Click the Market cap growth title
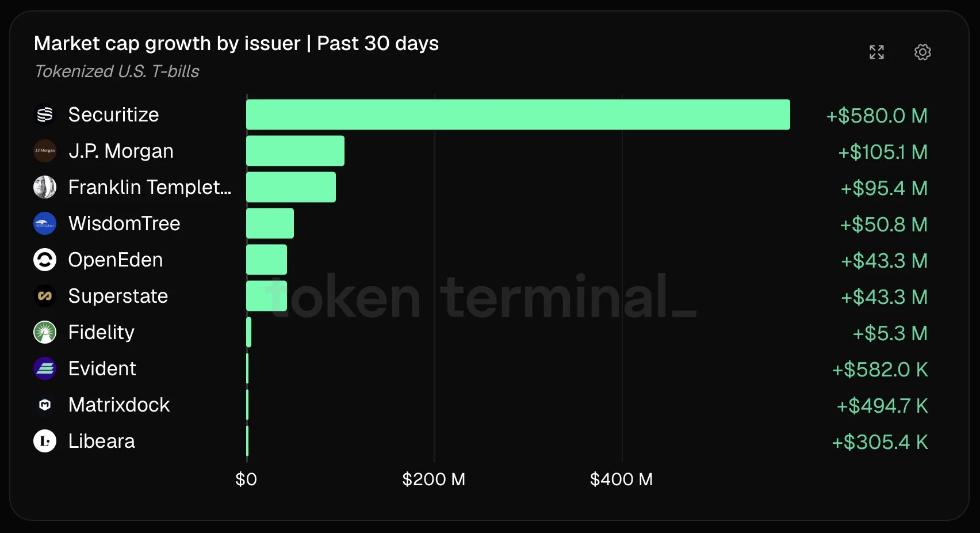The height and width of the screenshot is (533, 980). (x=236, y=43)
